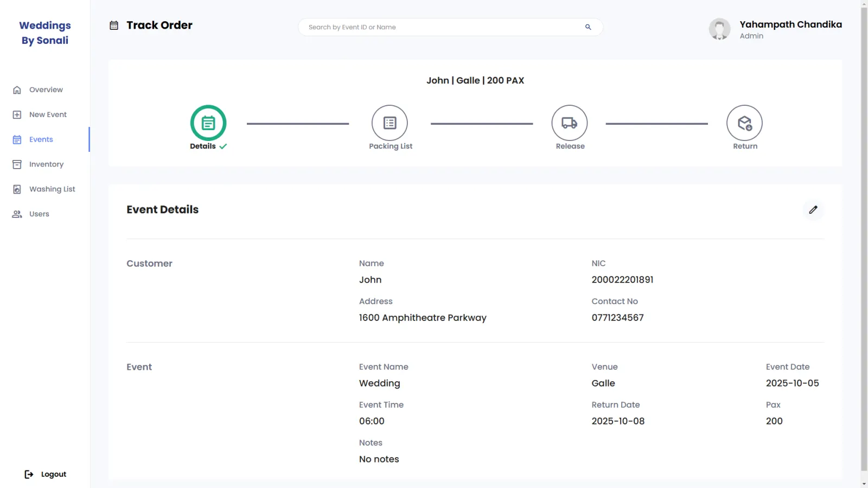This screenshot has height=488, width=868.
Task: Click the green checkmark next to Details
Action: 223,146
